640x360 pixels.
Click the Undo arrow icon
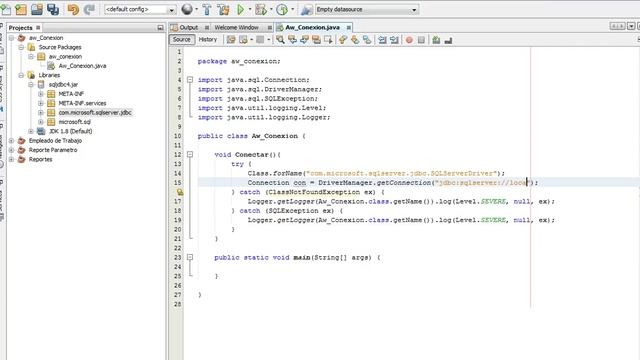pos(73,9)
